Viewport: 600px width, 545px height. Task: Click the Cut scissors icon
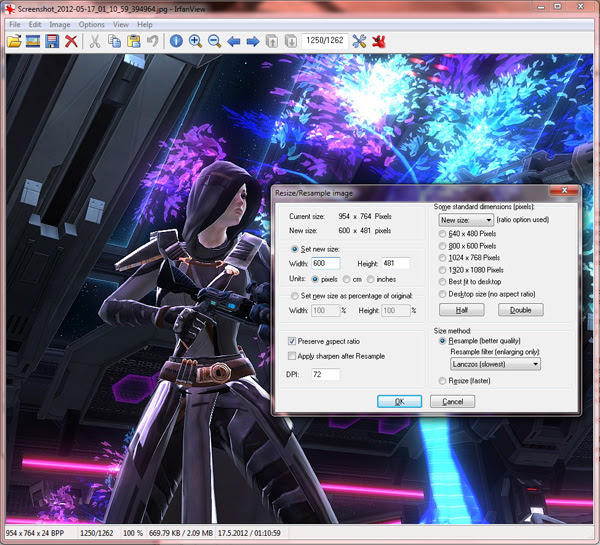click(95, 41)
